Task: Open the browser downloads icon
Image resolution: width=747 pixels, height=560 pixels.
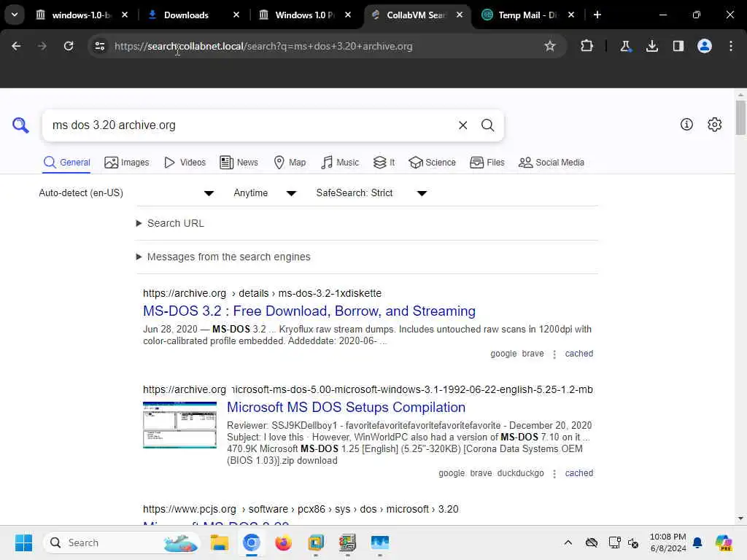Action: point(652,46)
